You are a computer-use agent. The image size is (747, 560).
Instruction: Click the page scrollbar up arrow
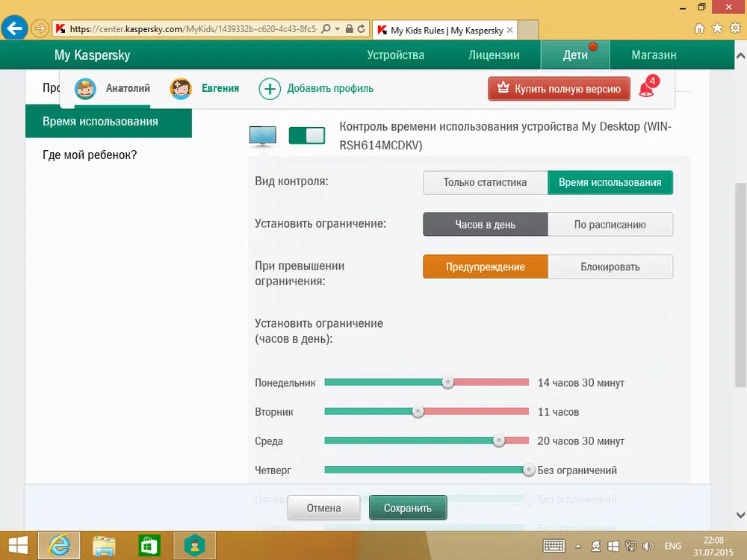click(740, 56)
